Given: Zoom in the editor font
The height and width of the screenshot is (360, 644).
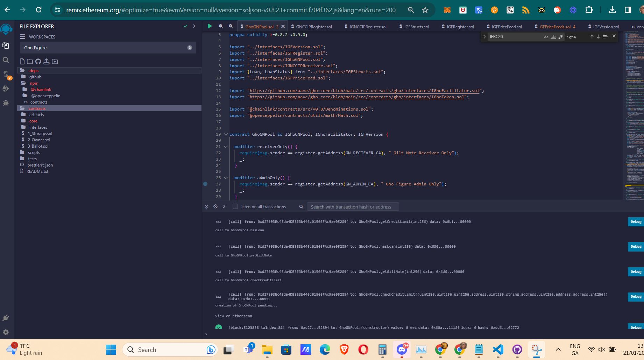Looking at the screenshot, I should coord(231,26).
